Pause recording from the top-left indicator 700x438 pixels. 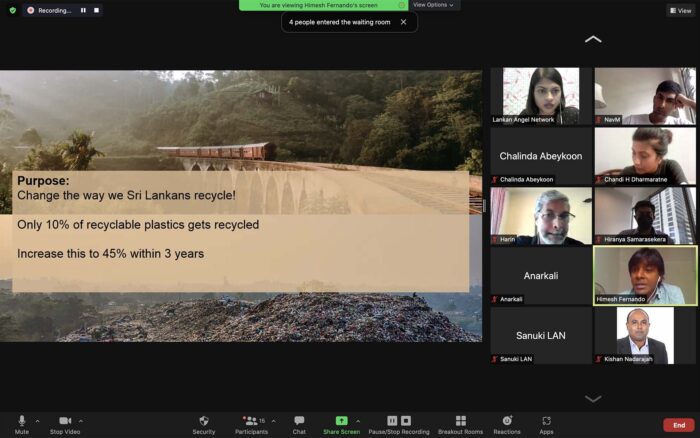click(x=83, y=10)
